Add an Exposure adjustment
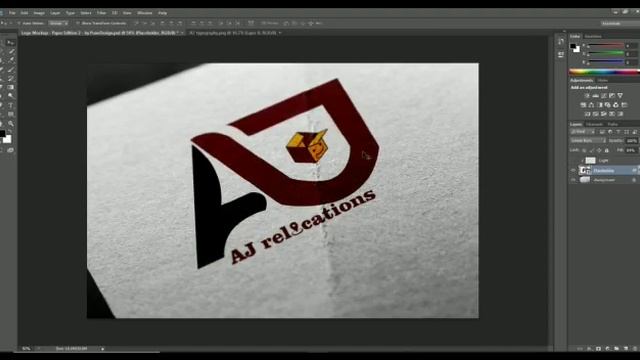Screen dimensions: 640x360 [x=612, y=96]
